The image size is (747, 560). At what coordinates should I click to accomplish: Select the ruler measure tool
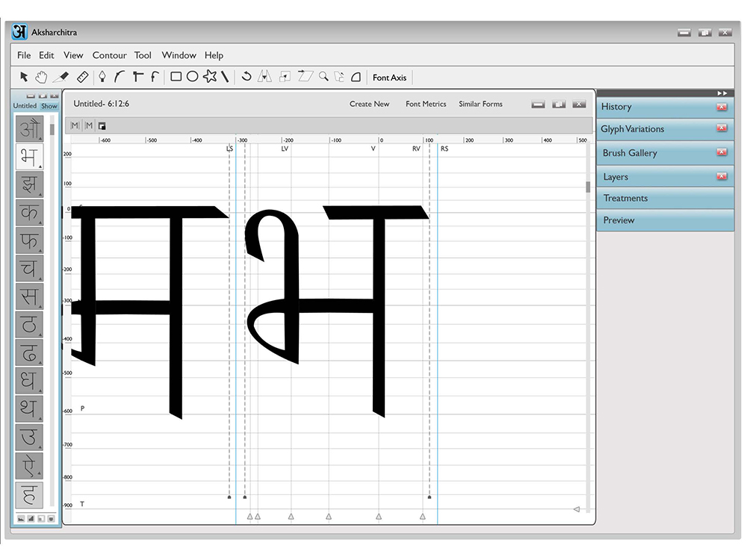82,77
